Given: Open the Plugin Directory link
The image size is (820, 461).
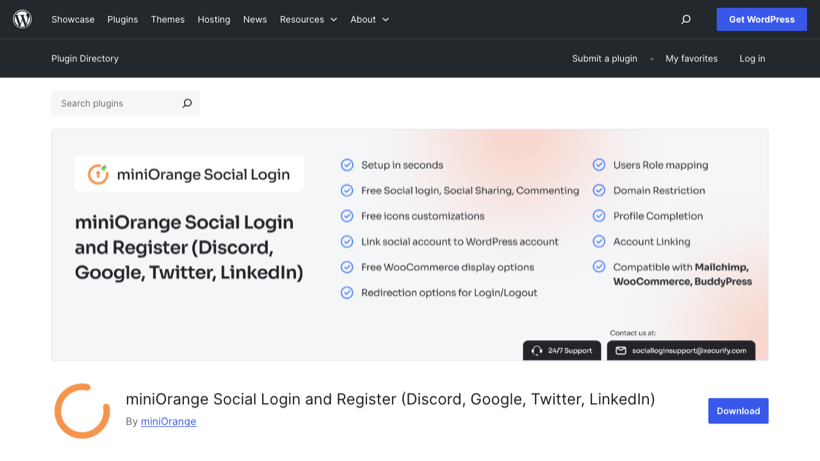Looking at the screenshot, I should [85, 59].
